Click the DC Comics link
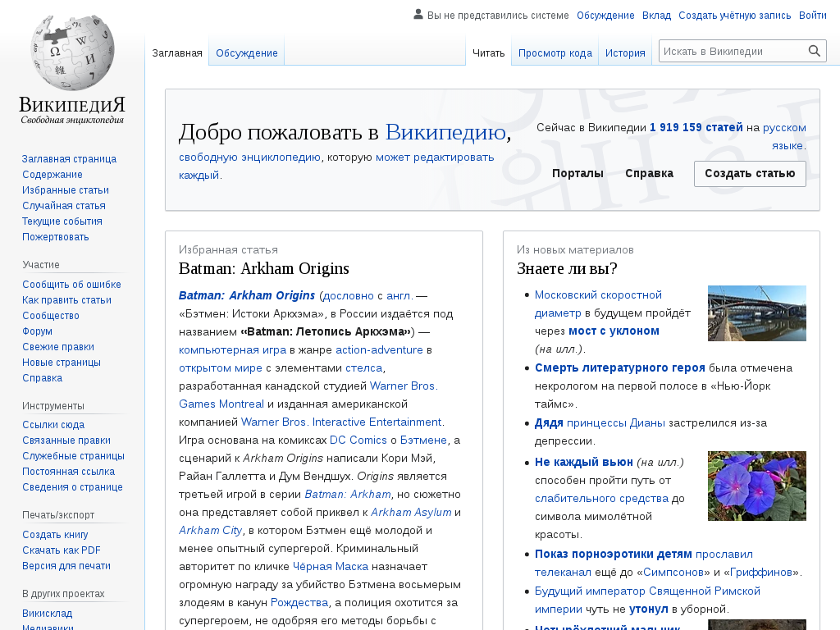The height and width of the screenshot is (630, 840). click(358, 440)
